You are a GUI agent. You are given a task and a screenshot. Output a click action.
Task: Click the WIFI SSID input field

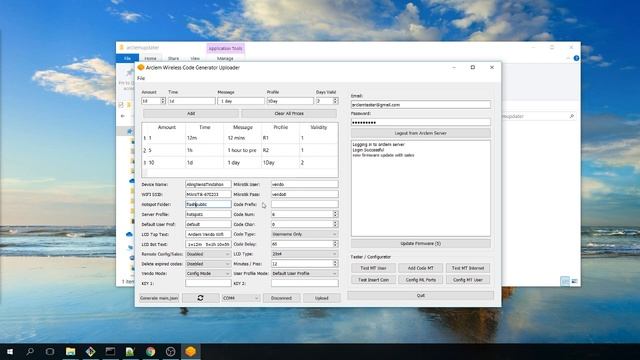click(x=208, y=194)
